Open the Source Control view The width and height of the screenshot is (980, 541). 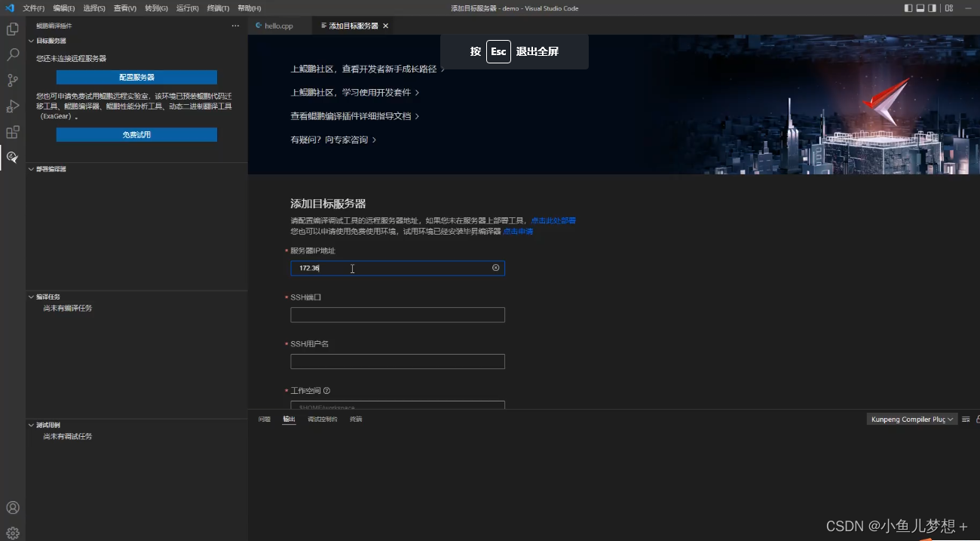pos(12,78)
